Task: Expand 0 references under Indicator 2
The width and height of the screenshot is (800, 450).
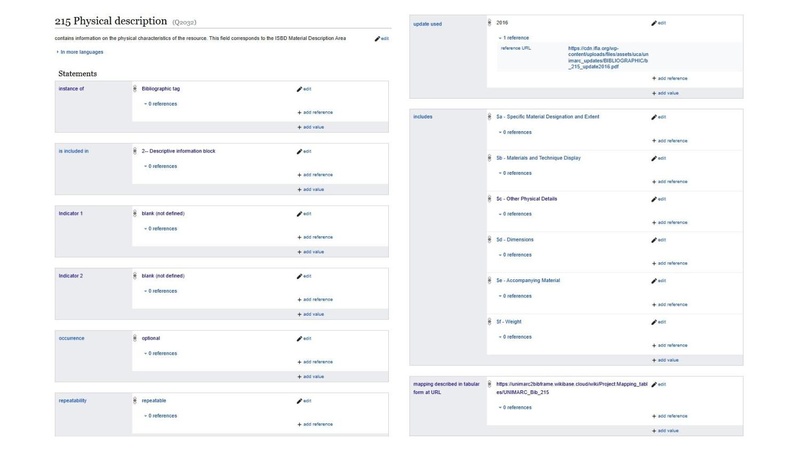Action: 161,291
